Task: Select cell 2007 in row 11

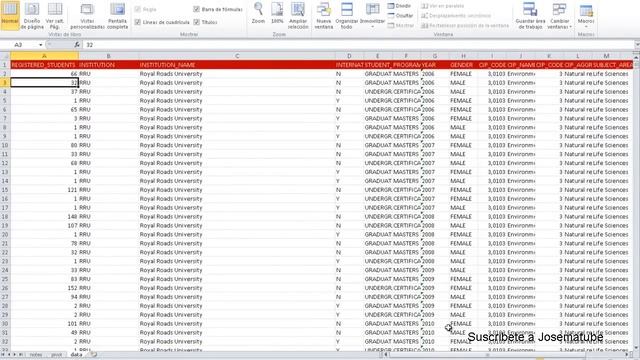Action: point(435,154)
